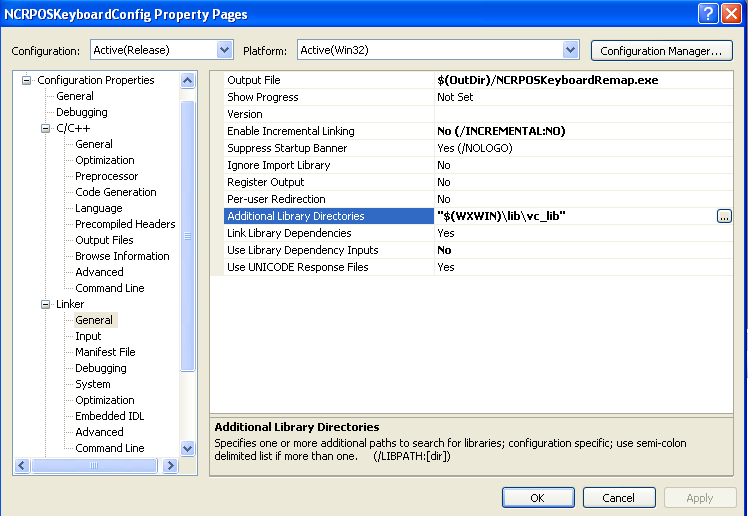748x516 pixels.
Task: Open the Language page
Action: point(99,208)
